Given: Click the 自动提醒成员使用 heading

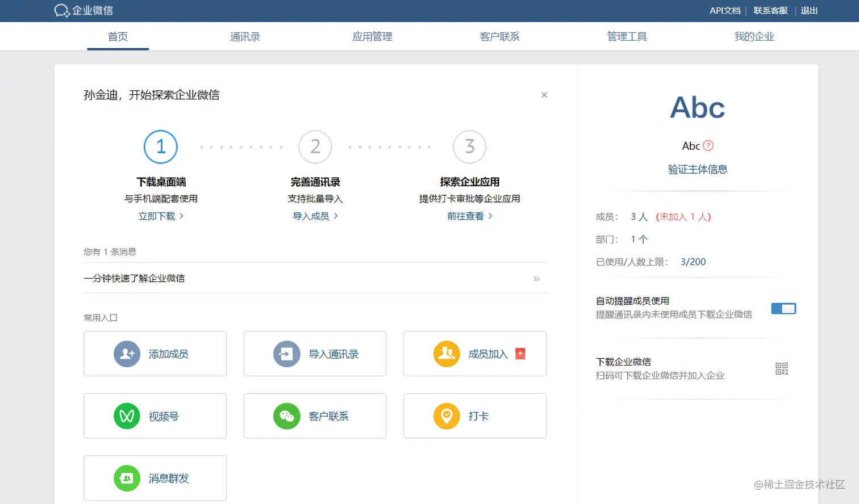Looking at the screenshot, I should click(632, 301).
